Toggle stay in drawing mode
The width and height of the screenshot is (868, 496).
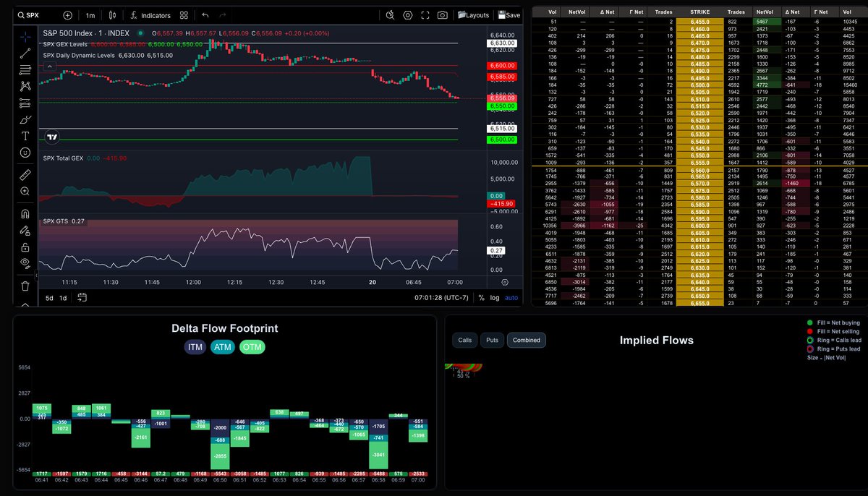25,231
